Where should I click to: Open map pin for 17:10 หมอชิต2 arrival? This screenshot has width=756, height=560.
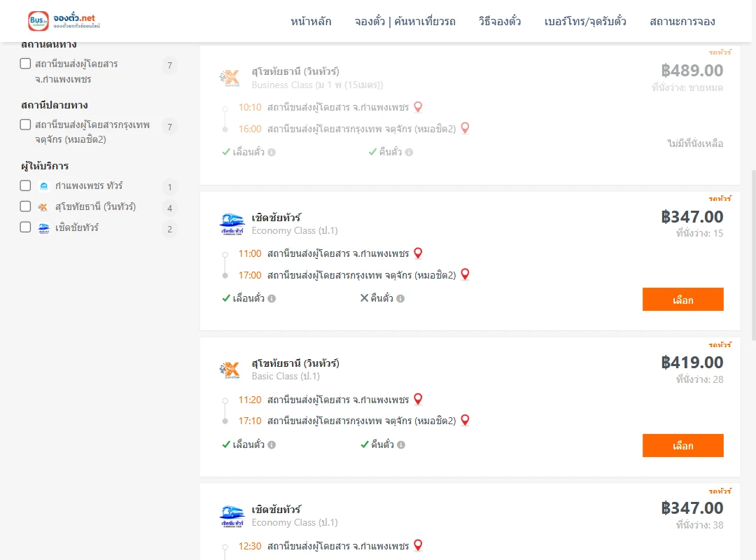[465, 420]
